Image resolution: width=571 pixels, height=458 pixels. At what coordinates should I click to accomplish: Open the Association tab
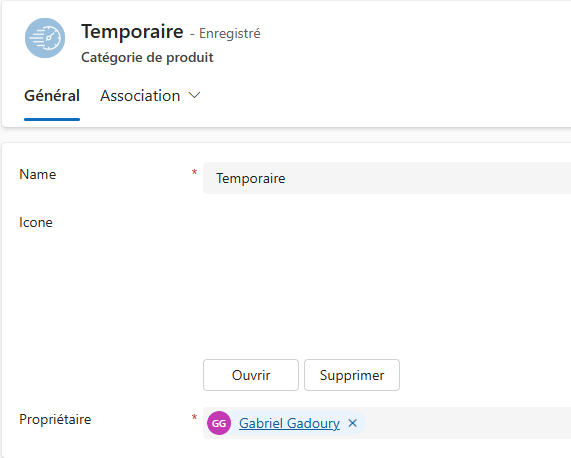(140, 96)
